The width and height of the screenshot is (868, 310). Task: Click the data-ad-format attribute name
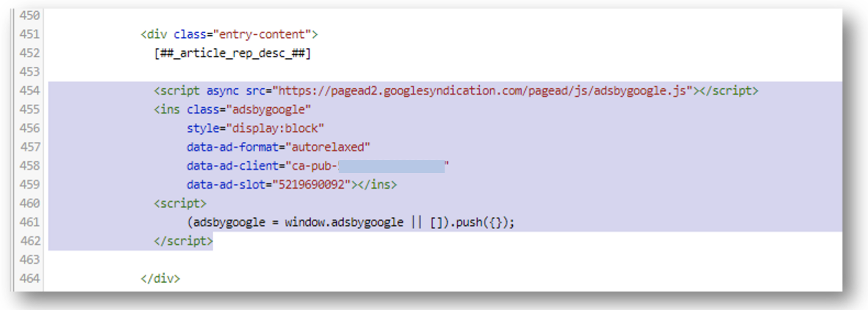232,147
